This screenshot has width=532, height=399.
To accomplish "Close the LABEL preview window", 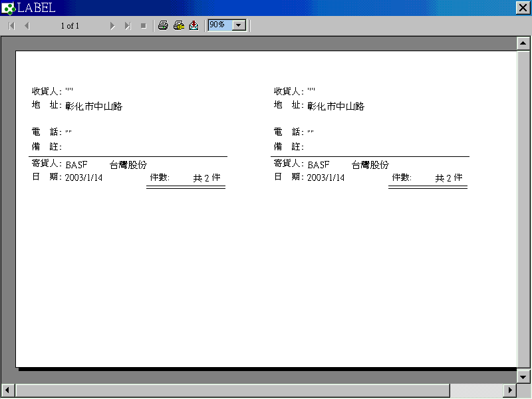I will tap(523, 8).
